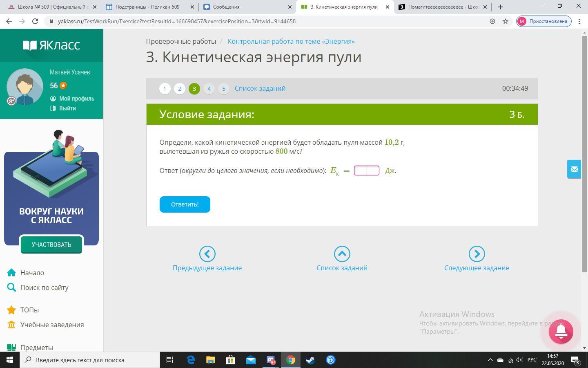Open ТОПы sidebar item
Viewport: 588px width, 368px height.
tap(23, 310)
